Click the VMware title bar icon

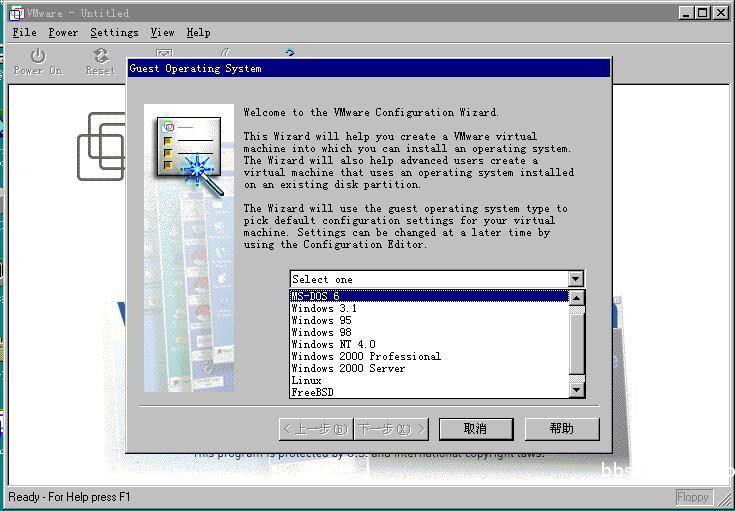[x=16, y=13]
